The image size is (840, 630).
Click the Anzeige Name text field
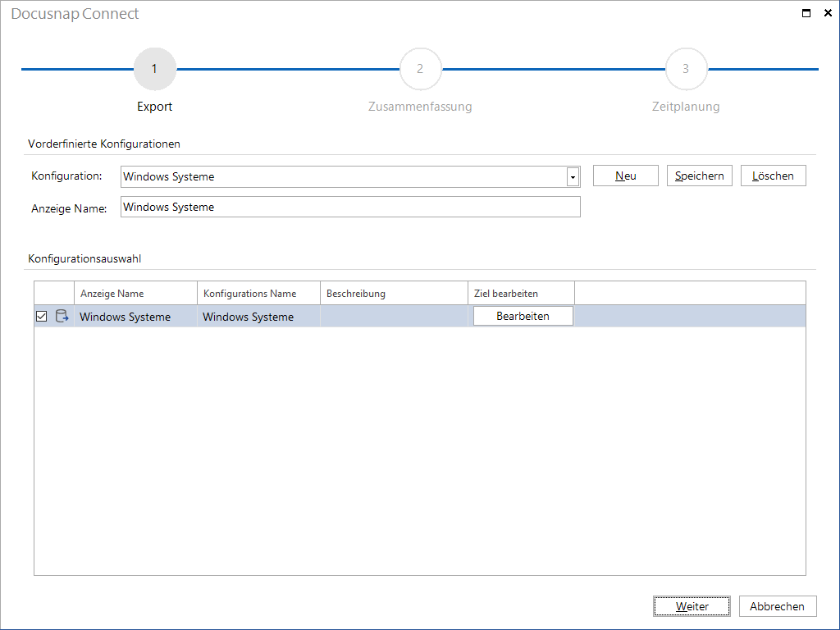(x=350, y=207)
